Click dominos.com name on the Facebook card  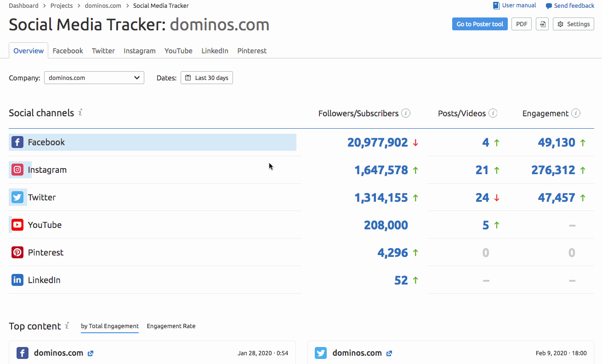point(58,353)
